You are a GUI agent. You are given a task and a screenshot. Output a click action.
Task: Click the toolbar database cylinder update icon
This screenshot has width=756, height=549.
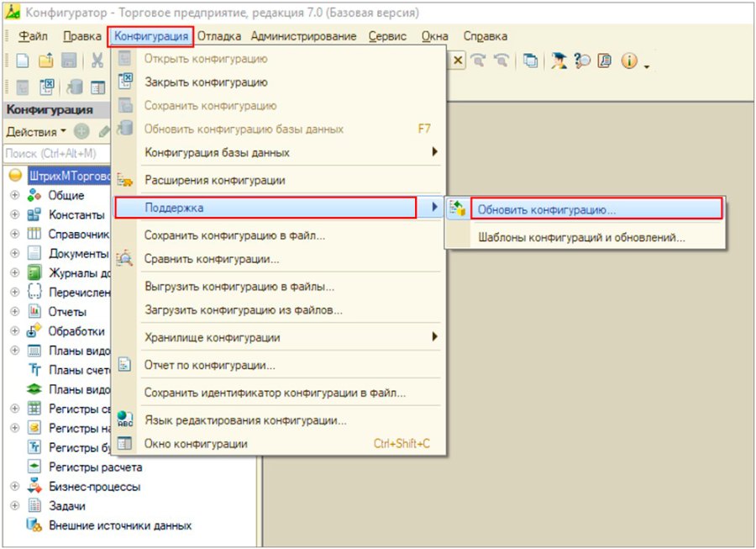point(75,87)
